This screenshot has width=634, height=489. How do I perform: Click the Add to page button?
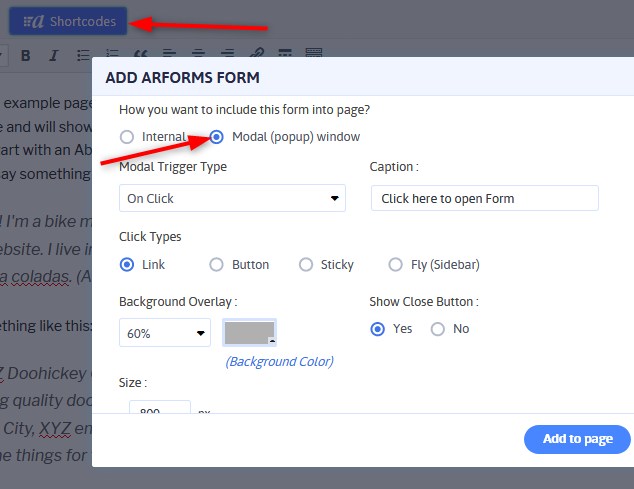coord(577,439)
